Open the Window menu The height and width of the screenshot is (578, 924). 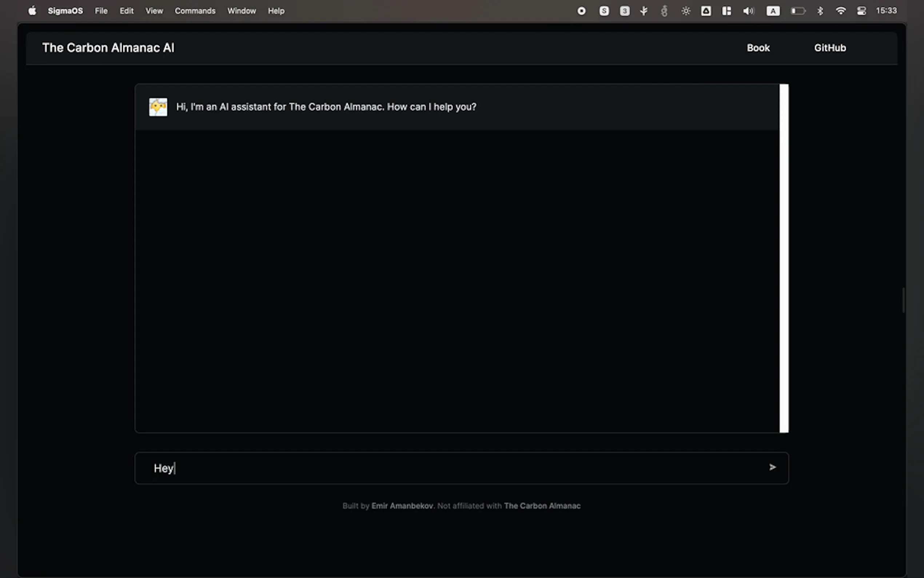coord(242,11)
